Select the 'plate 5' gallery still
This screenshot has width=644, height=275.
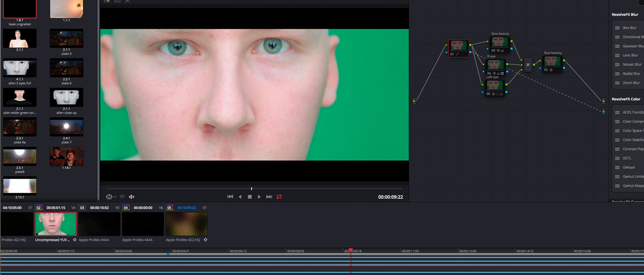click(67, 38)
